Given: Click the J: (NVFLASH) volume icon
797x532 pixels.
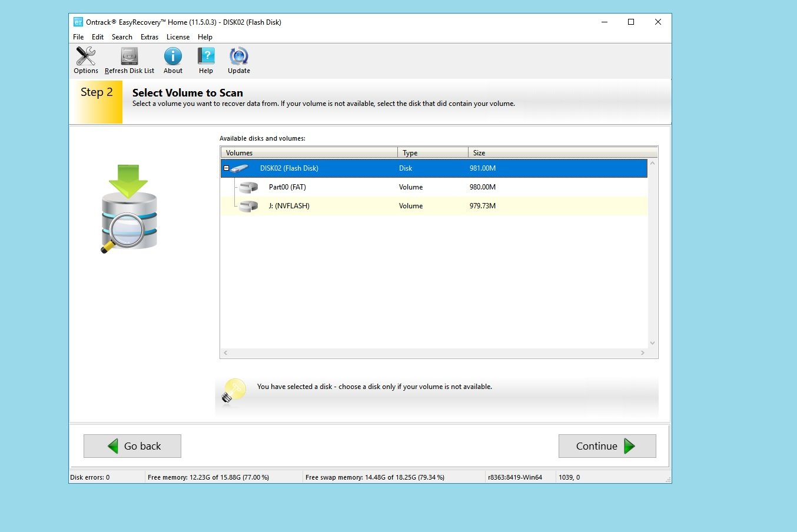Looking at the screenshot, I should coord(248,206).
